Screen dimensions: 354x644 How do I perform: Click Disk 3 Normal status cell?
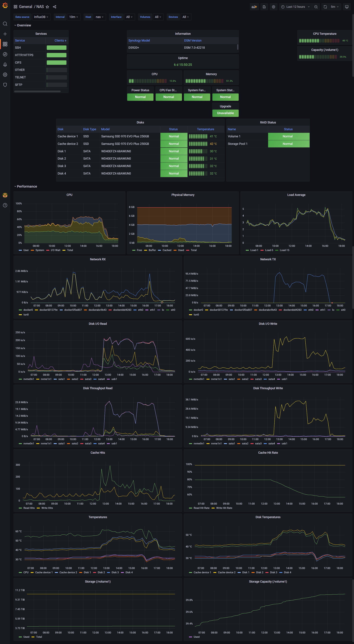pyautogui.click(x=174, y=166)
